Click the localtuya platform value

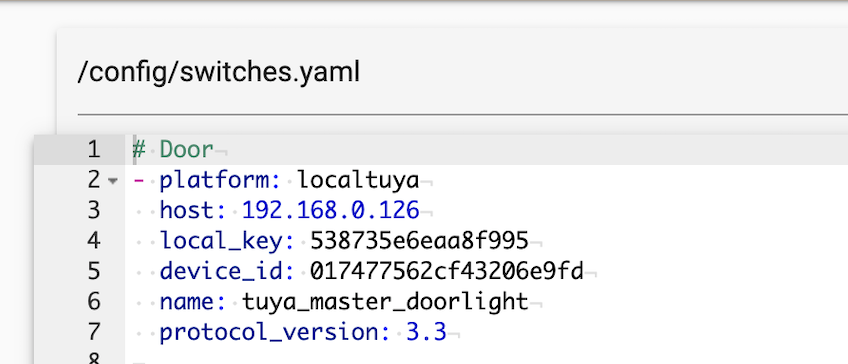click(x=359, y=181)
